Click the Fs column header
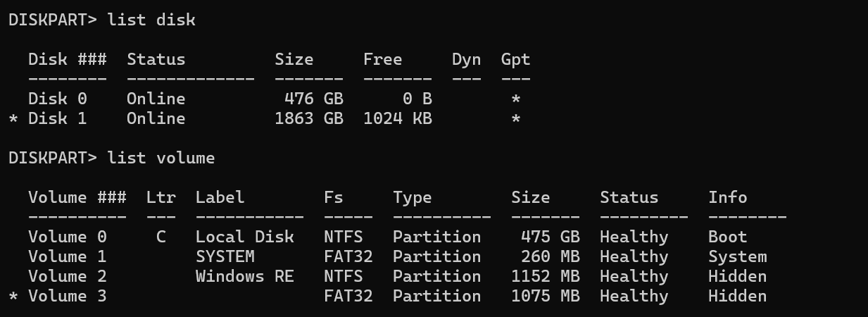The width and height of the screenshot is (868, 317). (334, 197)
